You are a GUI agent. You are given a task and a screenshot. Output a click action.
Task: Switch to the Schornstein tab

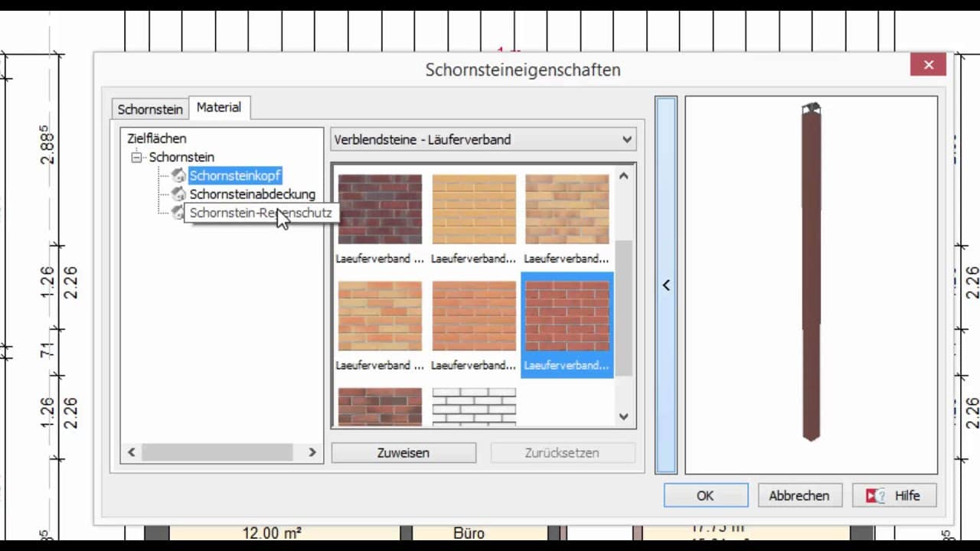pyautogui.click(x=150, y=109)
